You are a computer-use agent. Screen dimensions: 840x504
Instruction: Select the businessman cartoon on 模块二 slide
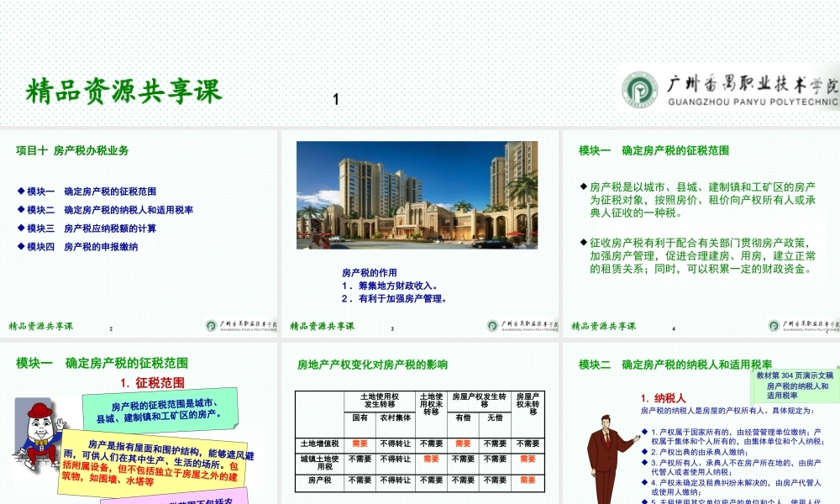click(x=606, y=458)
